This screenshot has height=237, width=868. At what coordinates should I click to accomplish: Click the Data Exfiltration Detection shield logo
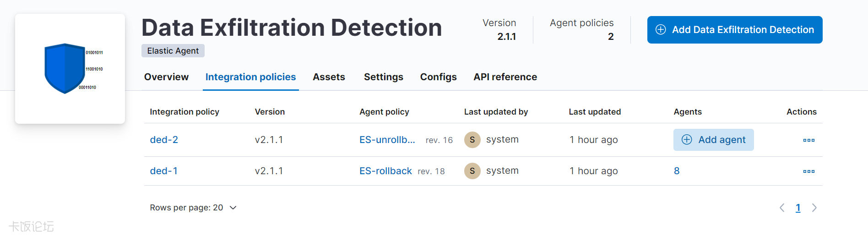click(65, 69)
